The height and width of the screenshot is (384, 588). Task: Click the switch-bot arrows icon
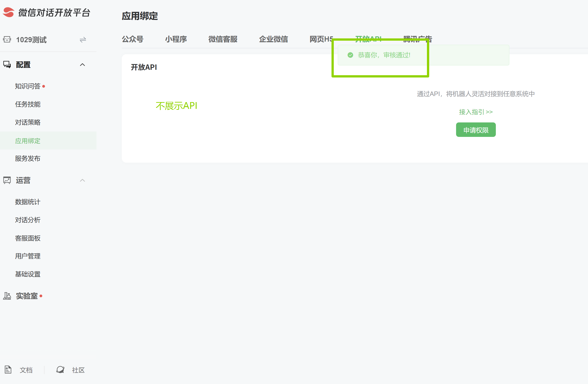pos(83,40)
